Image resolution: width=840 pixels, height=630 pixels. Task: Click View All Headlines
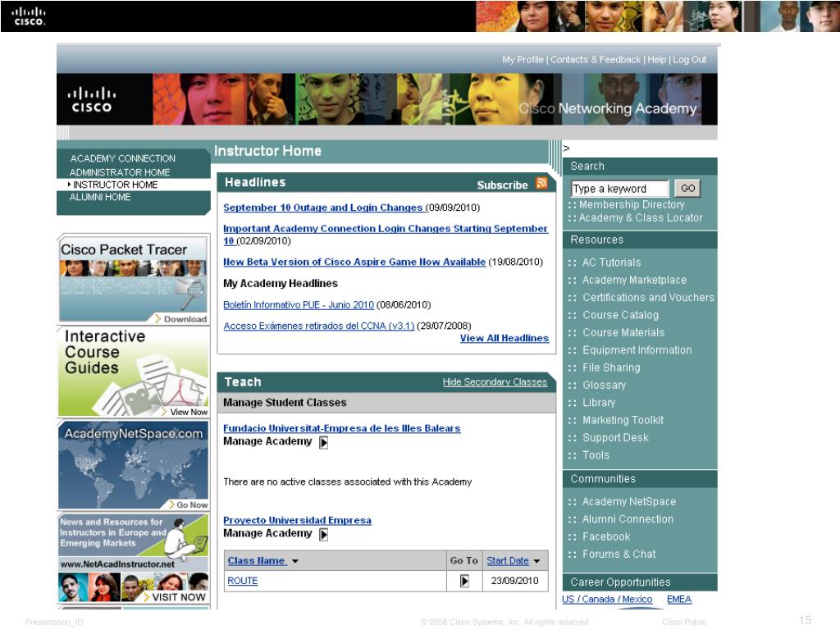point(504,339)
